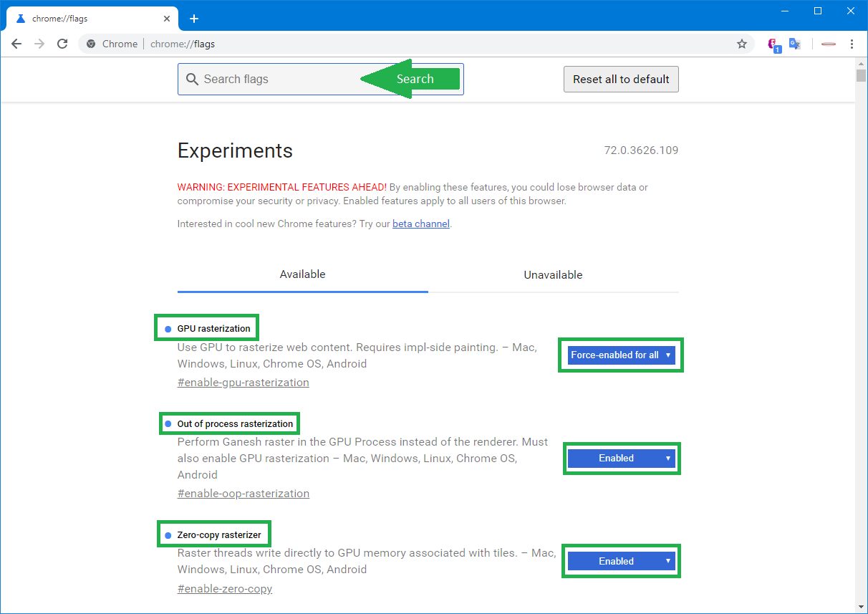Open the Chrome three-dot menu
Image resolution: width=868 pixels, height=614 pixels.
[852, 44]
